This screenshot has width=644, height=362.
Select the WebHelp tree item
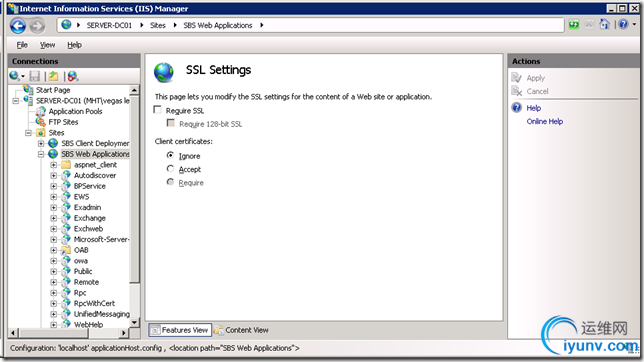point(88,325)
